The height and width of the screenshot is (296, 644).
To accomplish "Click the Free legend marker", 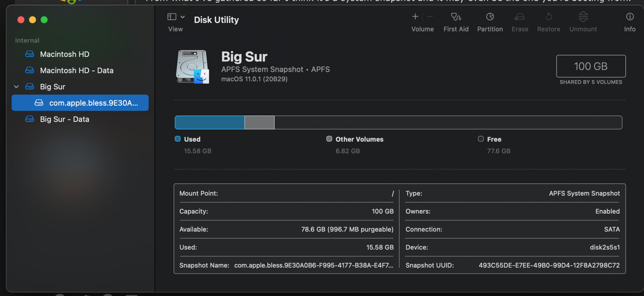I will pyautogui.click(x=481, y=139).
